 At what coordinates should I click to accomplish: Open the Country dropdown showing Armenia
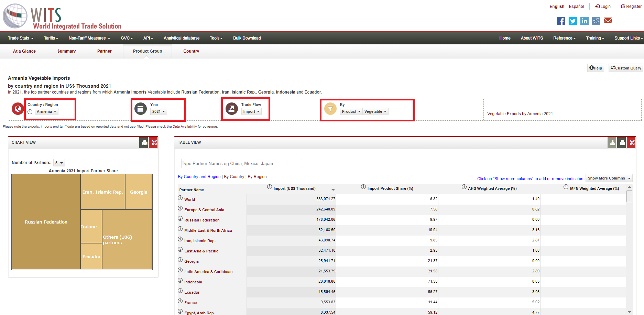tap(46, 111)
